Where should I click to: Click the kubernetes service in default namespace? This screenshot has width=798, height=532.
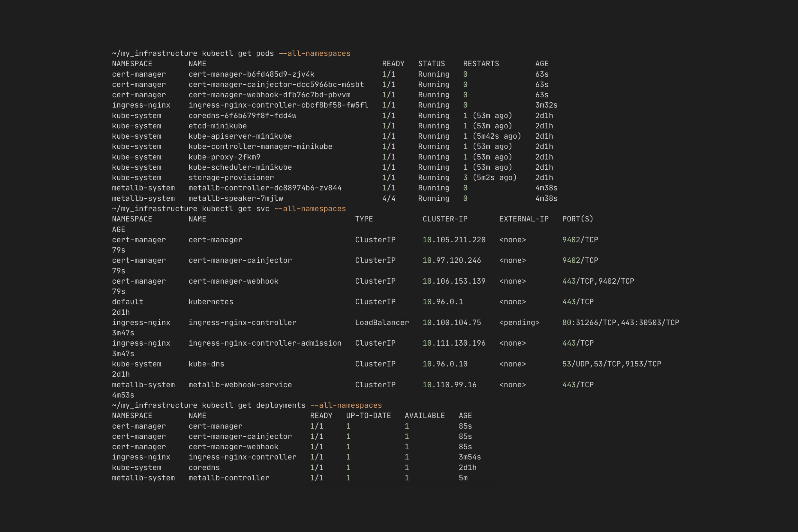click(211, 302)
